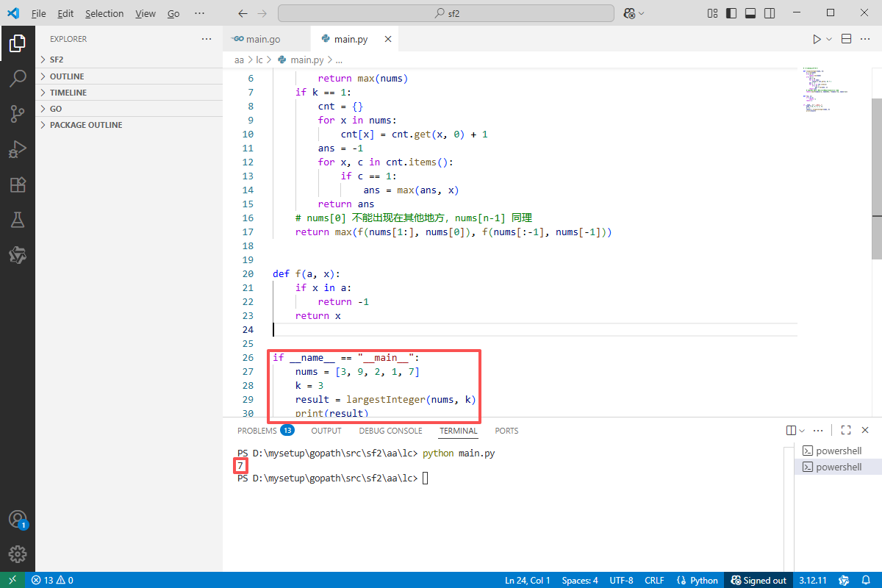Toggle the secondary side bar
The image size is (882, 588).
tap(770, 13)
